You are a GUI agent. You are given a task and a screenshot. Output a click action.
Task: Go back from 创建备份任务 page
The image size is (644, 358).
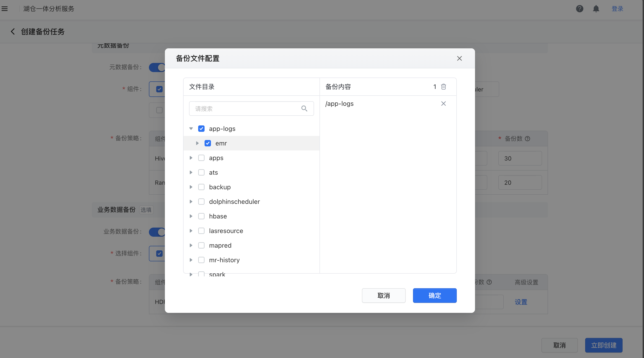pos(13,31)
